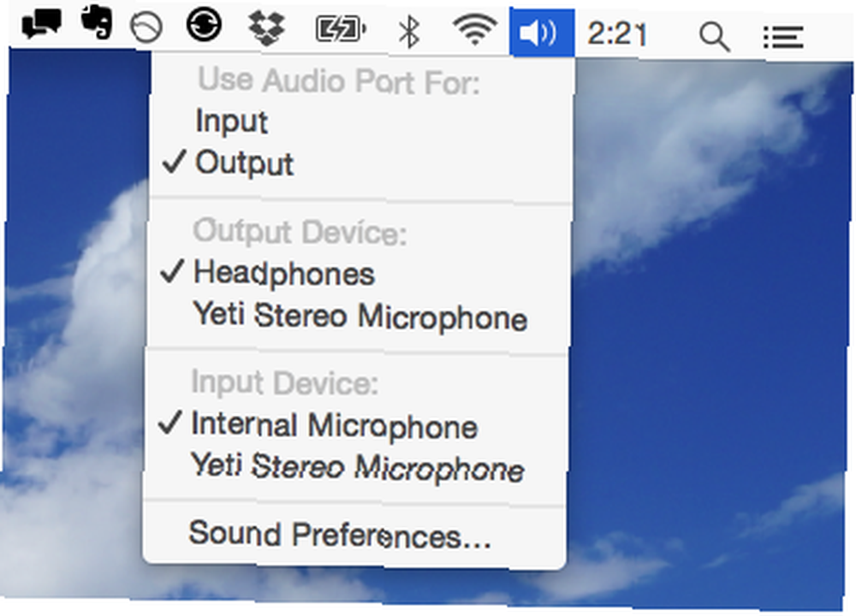
Task: Click the cloudy sky desktop background
Action: point(710,328)
